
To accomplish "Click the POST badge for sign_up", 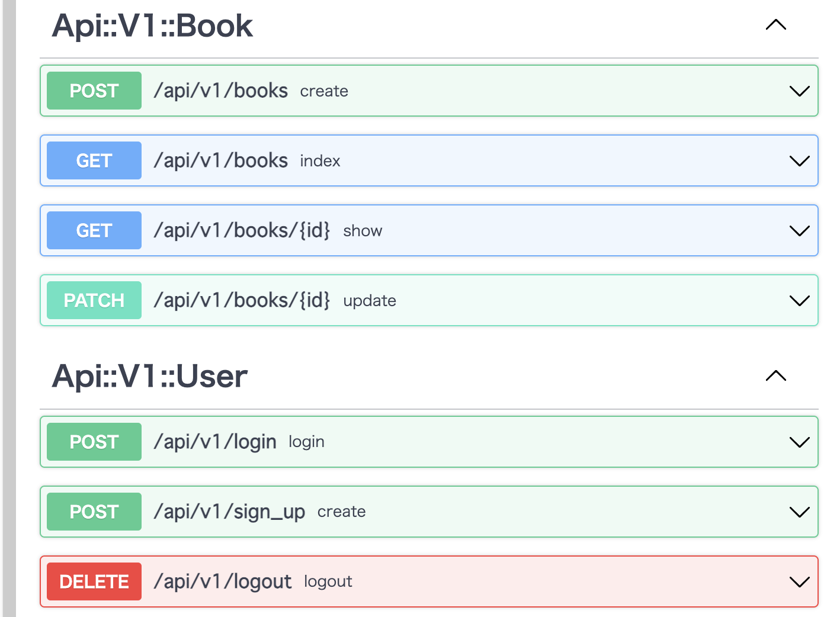I will point(94,512).
